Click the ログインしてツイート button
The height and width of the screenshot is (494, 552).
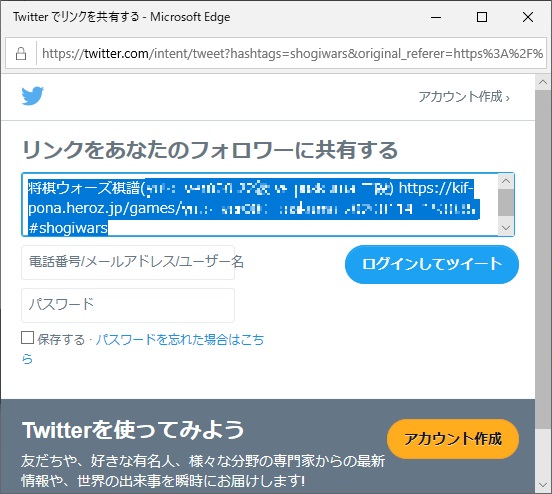[x=432, y=264]
